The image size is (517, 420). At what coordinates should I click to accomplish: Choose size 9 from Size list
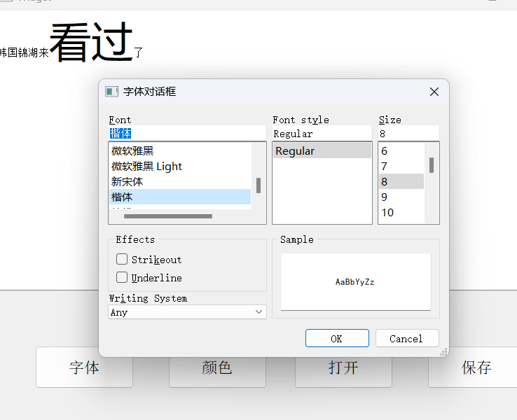[x=384, y=197]
